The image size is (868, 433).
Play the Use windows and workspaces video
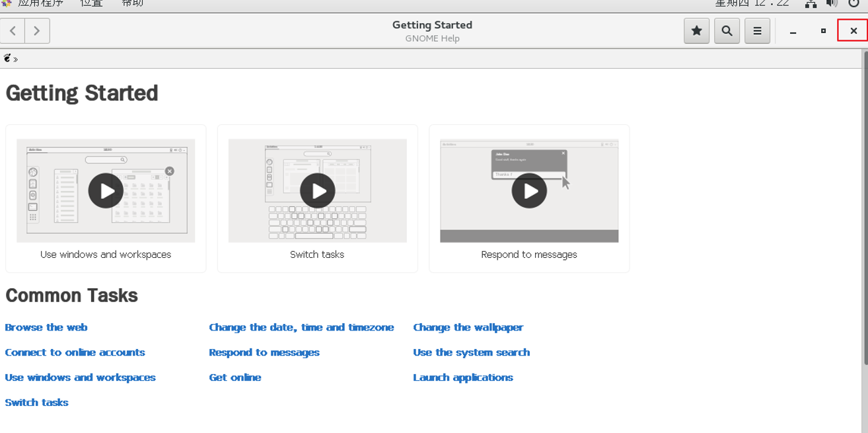[x=106, y=190]
